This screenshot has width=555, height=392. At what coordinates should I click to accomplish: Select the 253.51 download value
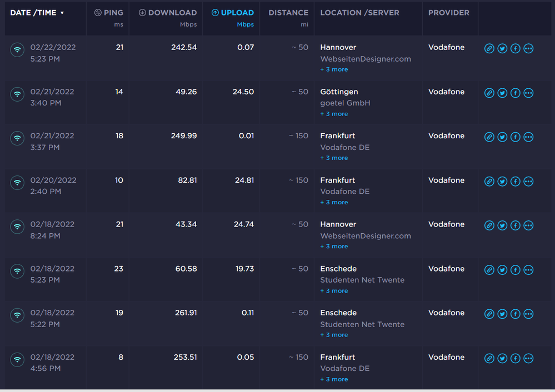[x=185, y=357]
